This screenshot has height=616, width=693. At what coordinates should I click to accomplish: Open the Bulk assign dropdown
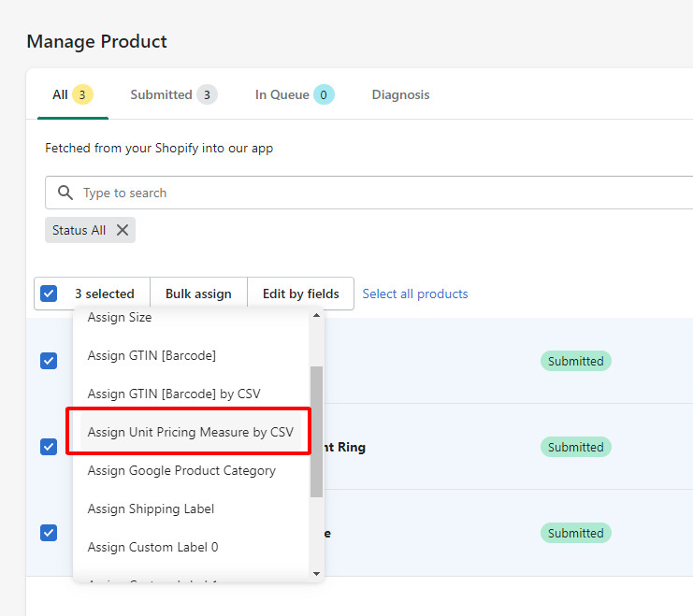tap(198, 294)
